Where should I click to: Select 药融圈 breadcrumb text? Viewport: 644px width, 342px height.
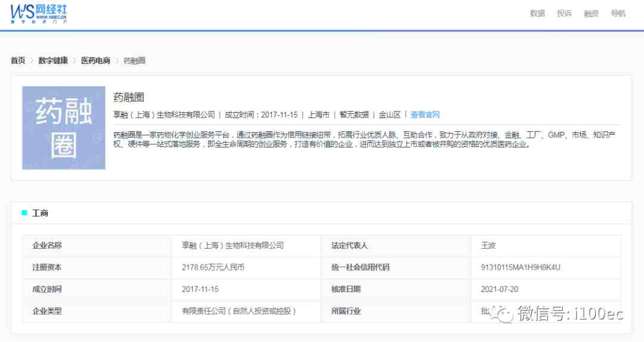click(x=134, y=61)
